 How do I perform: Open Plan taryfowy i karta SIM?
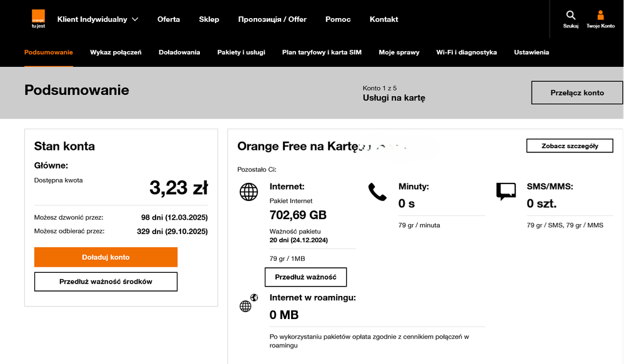pos(322,52)
